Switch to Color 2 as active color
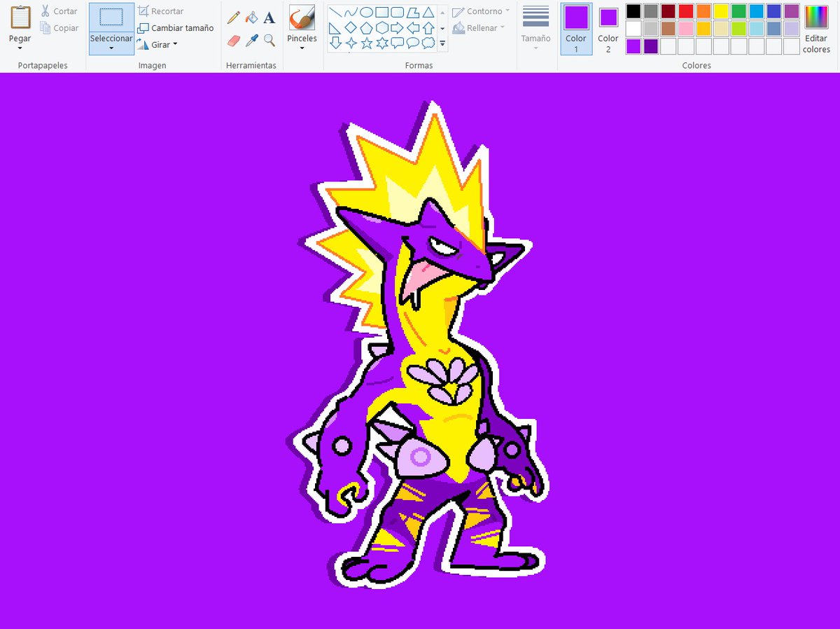The image size is (840, 629). [607, 32]
